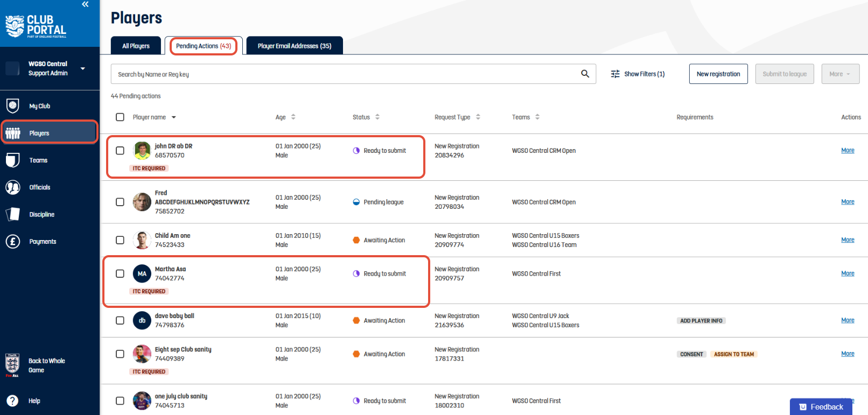Click the New registration button
This screenshot has width=868, height=415.
[x=718, y=74]
